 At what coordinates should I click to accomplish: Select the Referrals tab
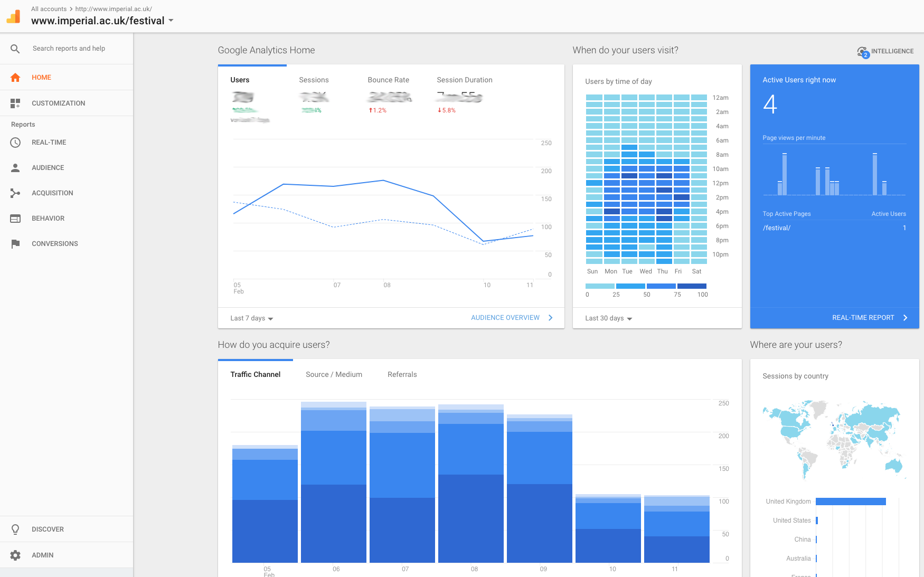tap(402, 375)
